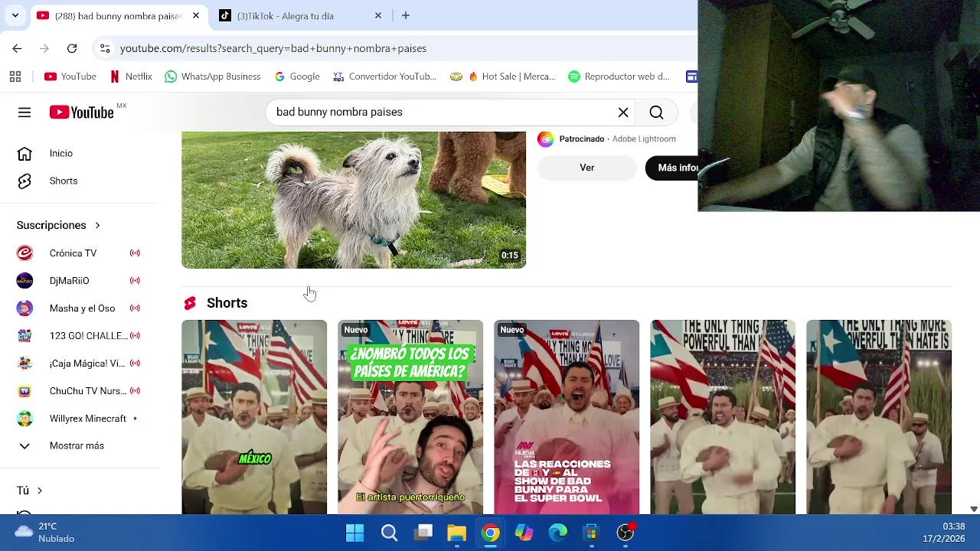Screen dimensions: 980x551
Task: Open 123 GO! CHALLE... channel
Action: [80, 335]
